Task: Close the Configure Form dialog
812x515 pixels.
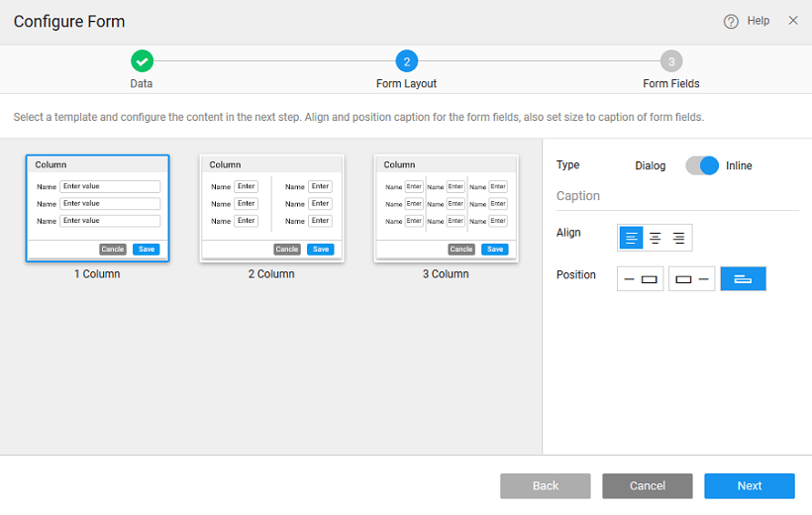Action: coord(792,21)
